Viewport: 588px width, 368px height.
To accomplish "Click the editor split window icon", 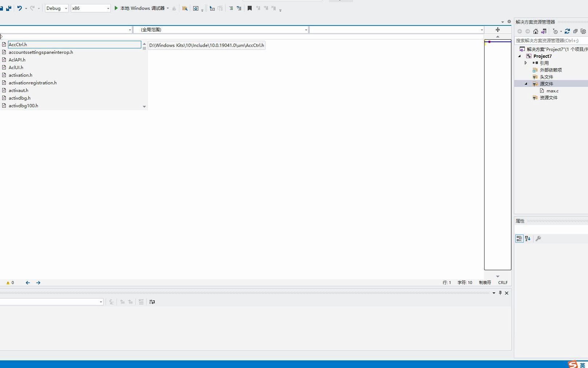I will tap(498, 30).
